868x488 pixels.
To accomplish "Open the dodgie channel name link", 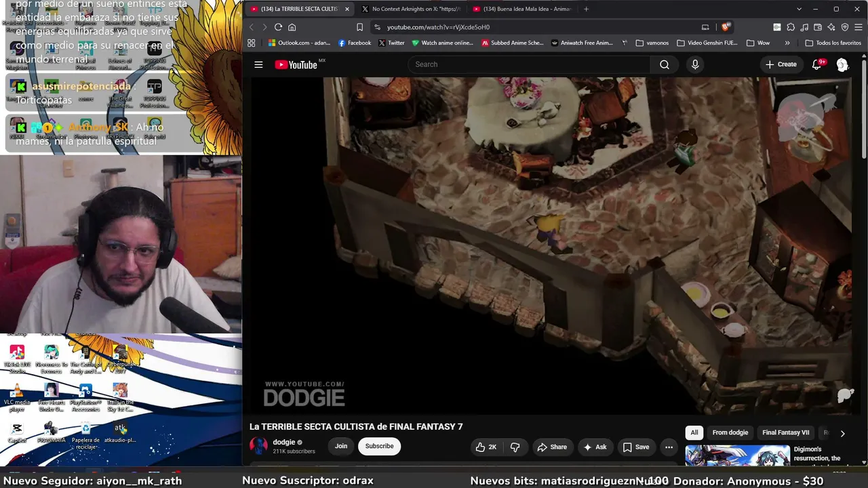I will click(284, 442).
